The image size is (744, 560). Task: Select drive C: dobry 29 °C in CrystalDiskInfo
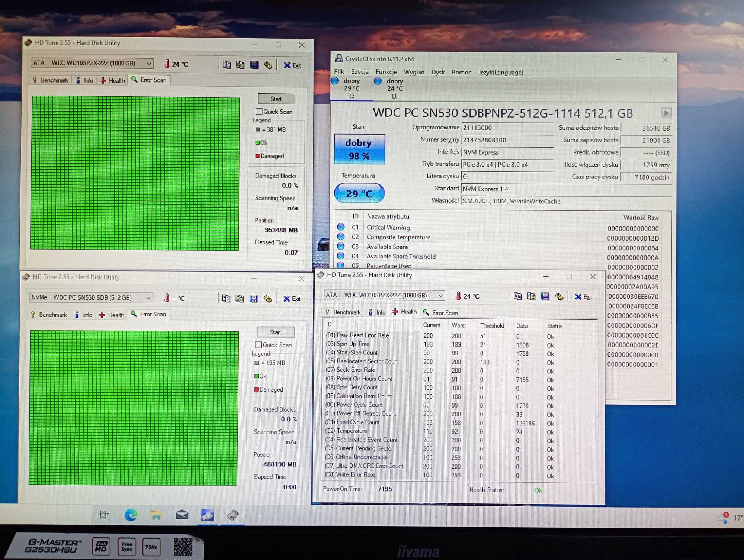[x=352, y=88]
